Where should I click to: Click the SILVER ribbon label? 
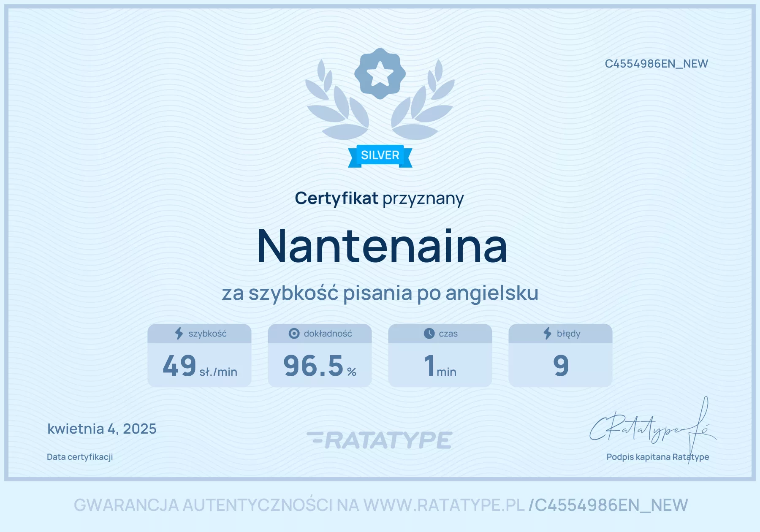point(380,155)
